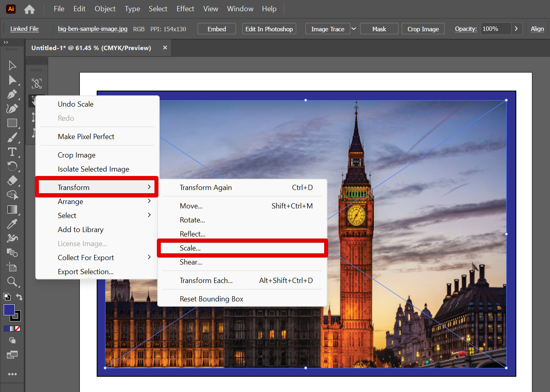Click the Gradient tool
550x392 pixels.
[12, 210]
